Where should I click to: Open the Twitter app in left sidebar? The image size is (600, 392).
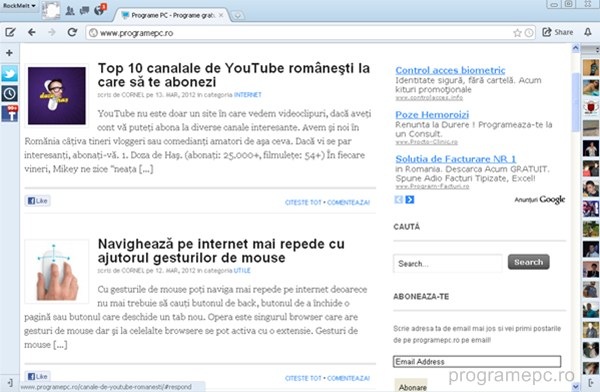point(10,73)
